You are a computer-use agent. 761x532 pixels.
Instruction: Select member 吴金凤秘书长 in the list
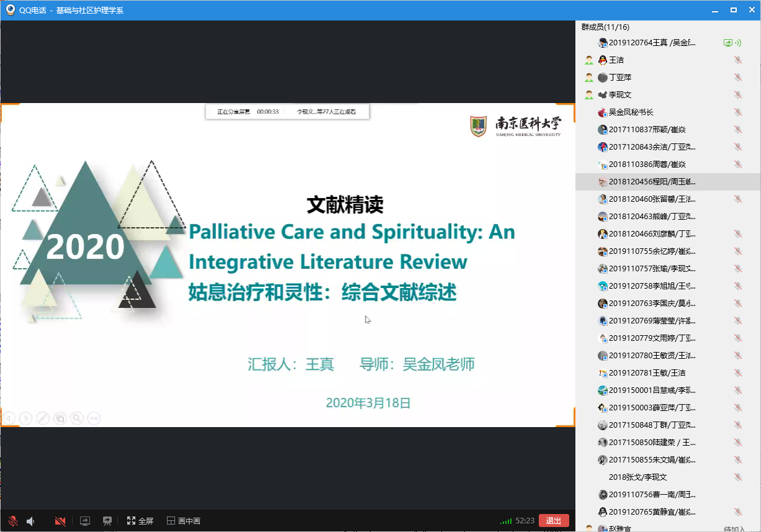[631, 112]
